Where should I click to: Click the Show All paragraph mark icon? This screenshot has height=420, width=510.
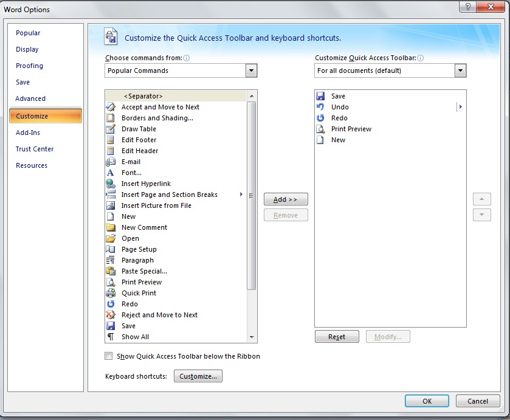click(x=111, y=337)
